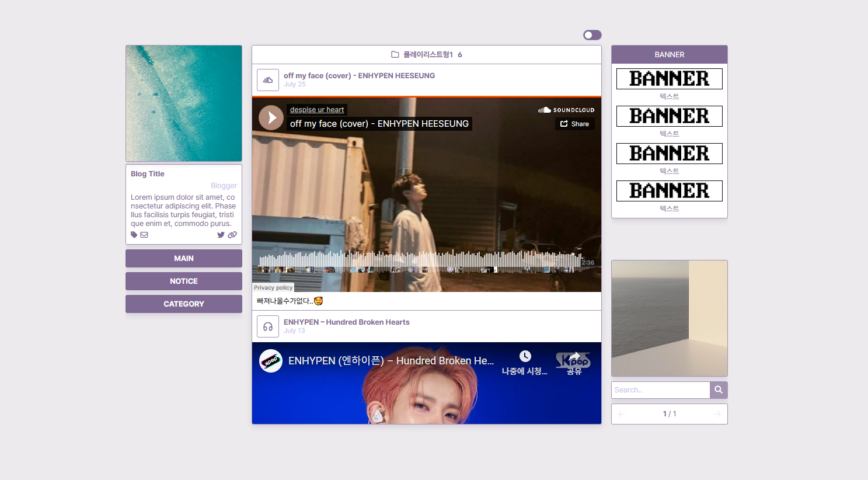Click the BANNER widget header

pos(670,54)
